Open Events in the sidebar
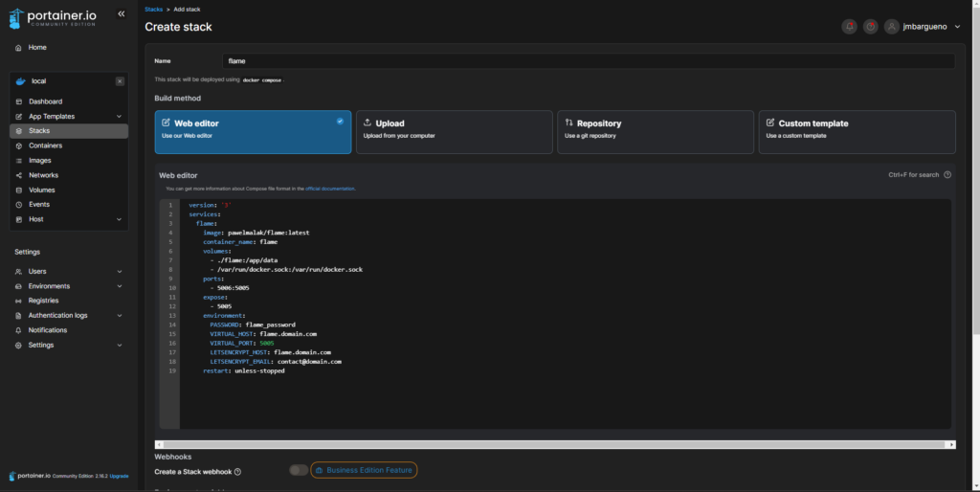 (x=38, y=205)
